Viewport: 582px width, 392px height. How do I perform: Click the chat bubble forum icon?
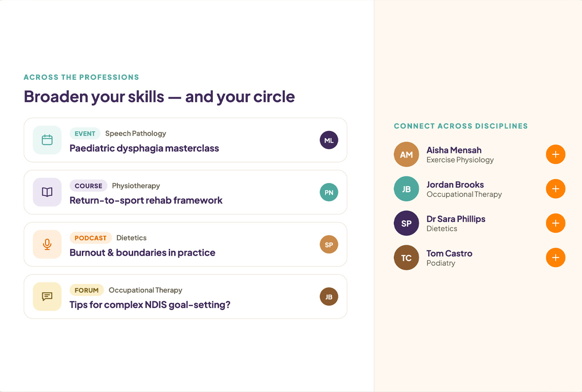[47, 297]
